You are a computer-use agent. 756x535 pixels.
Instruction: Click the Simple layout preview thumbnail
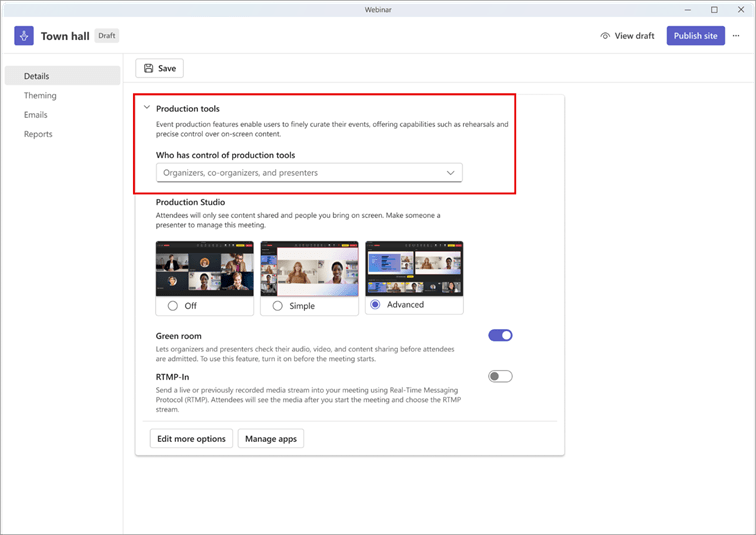310,268
